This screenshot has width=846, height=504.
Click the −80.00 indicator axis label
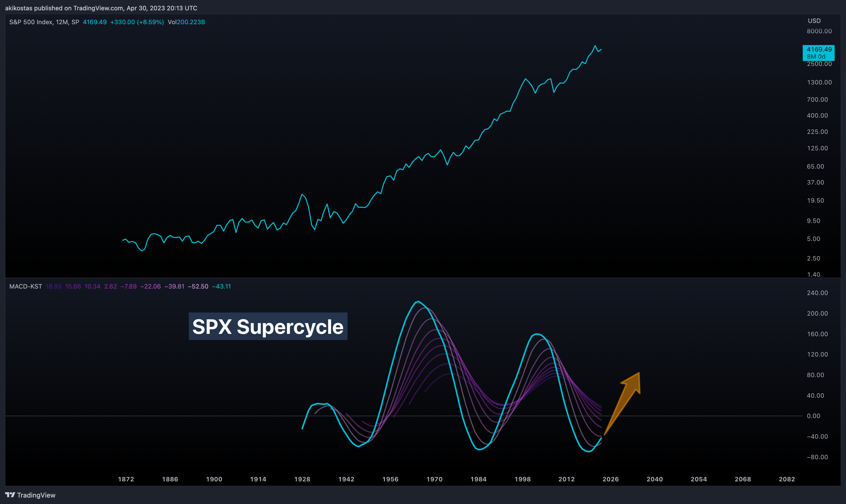(x=817, y=457)
